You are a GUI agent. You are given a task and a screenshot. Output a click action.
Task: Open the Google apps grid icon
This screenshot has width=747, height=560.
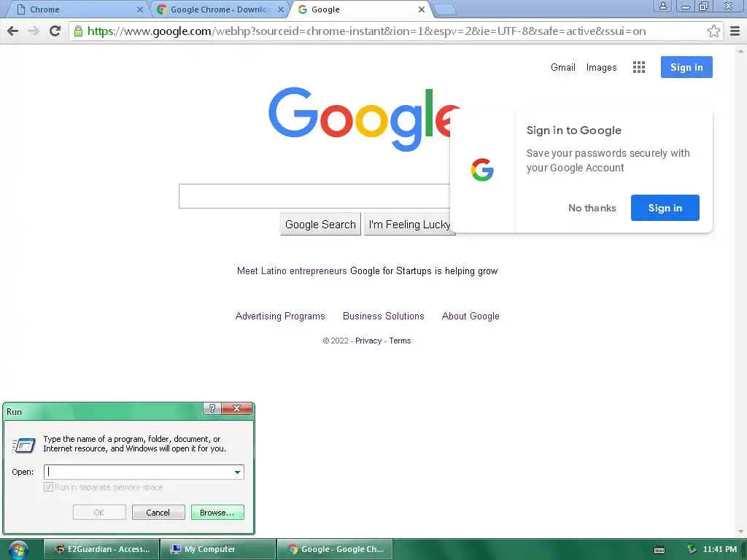point(639,67)
